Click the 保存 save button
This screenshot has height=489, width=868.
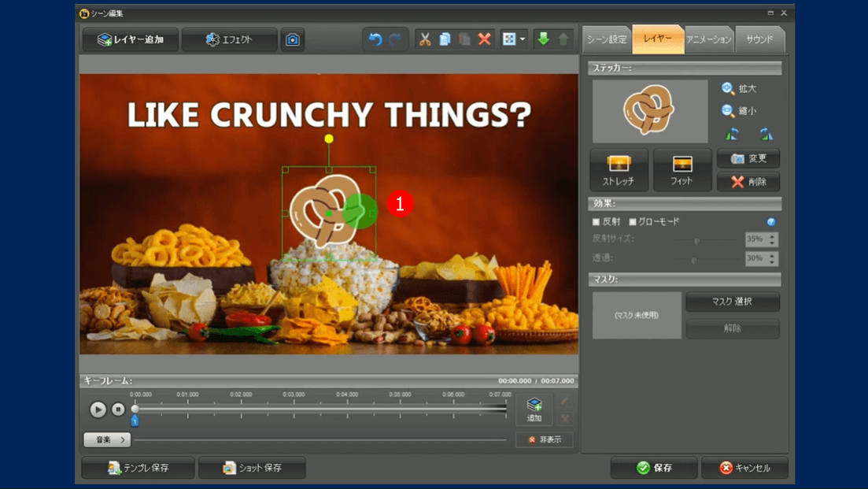coord(654,468)
